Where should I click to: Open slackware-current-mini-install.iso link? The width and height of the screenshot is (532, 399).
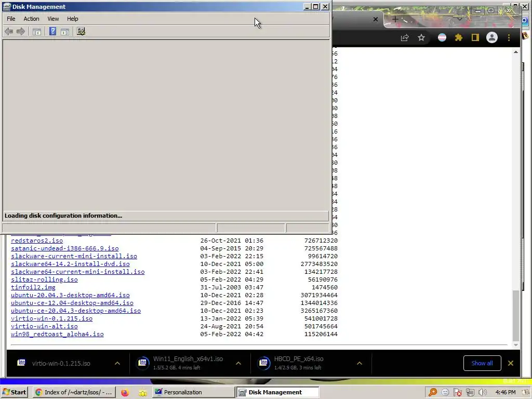[x=74, y=256]
